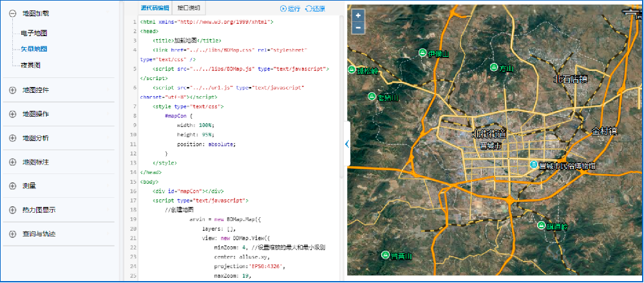Image resolution: width=644 pixels, height=283 pixels.
Task: Expand the 地图操作 section
Action: click(x=12, y=113)
